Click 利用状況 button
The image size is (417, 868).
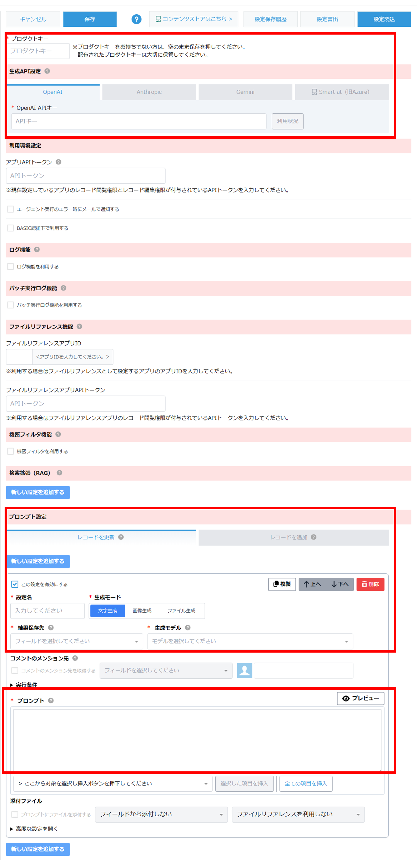pyautogui.click(x=288, y=121)
